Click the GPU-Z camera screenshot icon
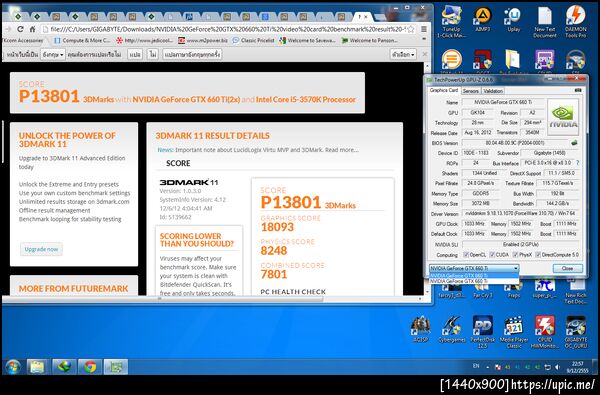This screenshot has width=600, height=395. click(x=578, y=90)
